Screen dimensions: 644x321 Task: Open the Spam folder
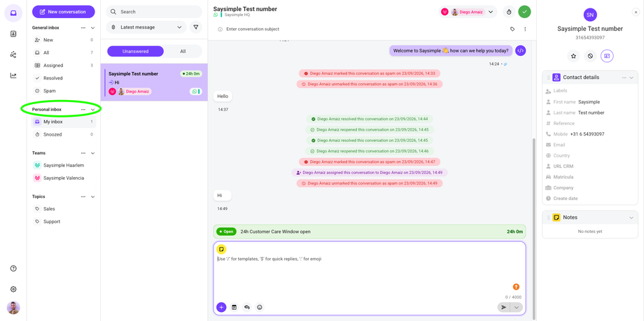click(64, 91)
